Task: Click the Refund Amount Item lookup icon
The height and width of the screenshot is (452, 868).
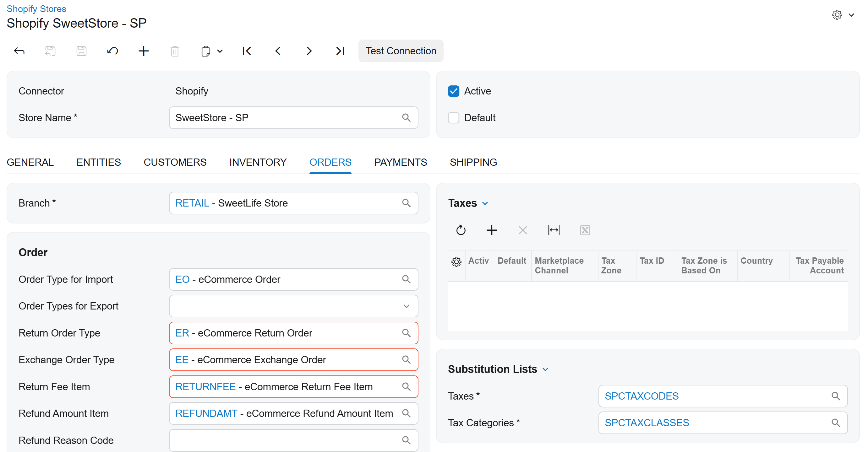Action: coord(406,413)
